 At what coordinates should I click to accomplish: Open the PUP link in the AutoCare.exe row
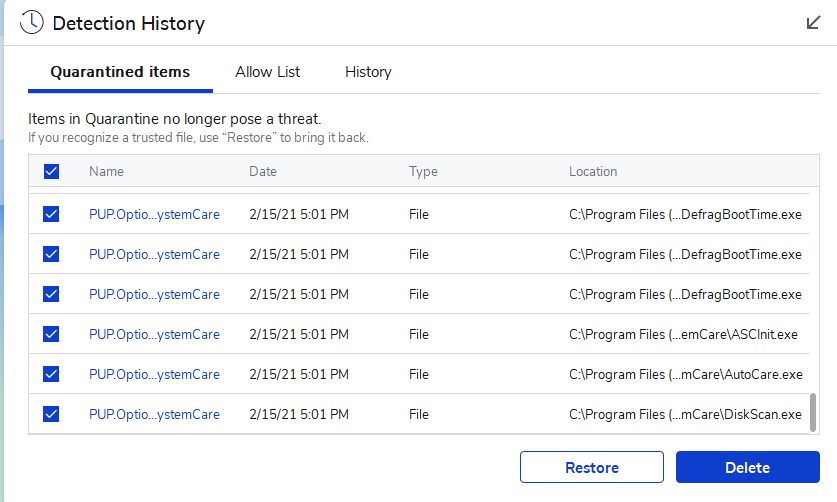pos(154,374)
